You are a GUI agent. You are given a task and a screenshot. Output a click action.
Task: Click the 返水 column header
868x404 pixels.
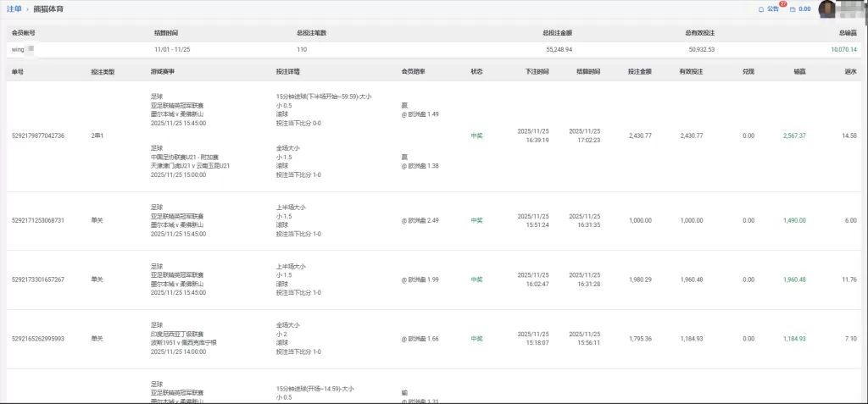pyautogui.click(x=850, y=72)
